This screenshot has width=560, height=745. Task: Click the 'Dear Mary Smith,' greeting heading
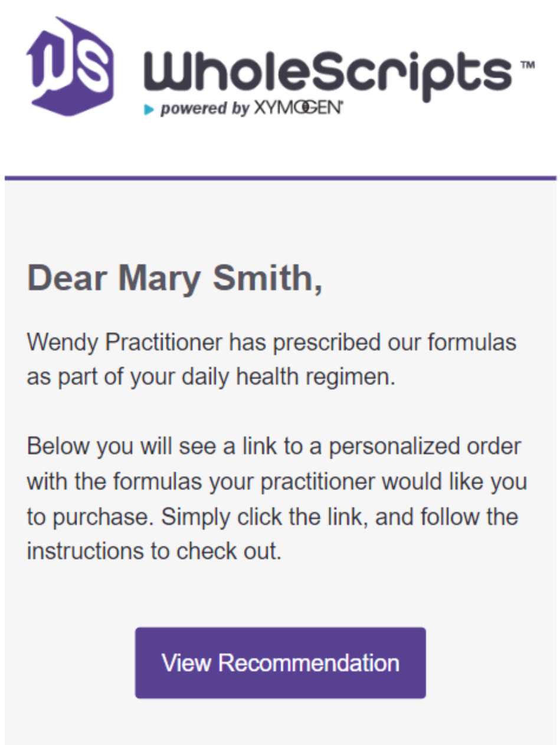click(x=175, y=277)
